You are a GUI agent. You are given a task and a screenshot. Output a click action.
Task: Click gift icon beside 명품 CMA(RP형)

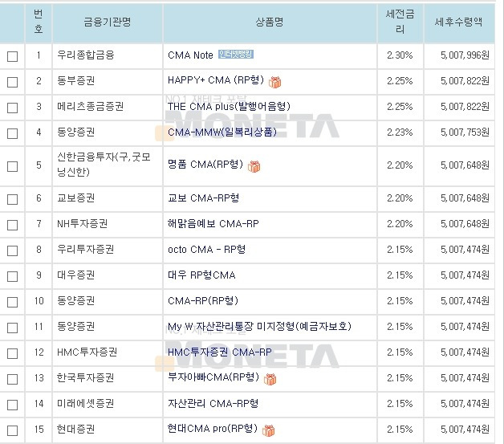pyautogui.click(x=254, y=166)
